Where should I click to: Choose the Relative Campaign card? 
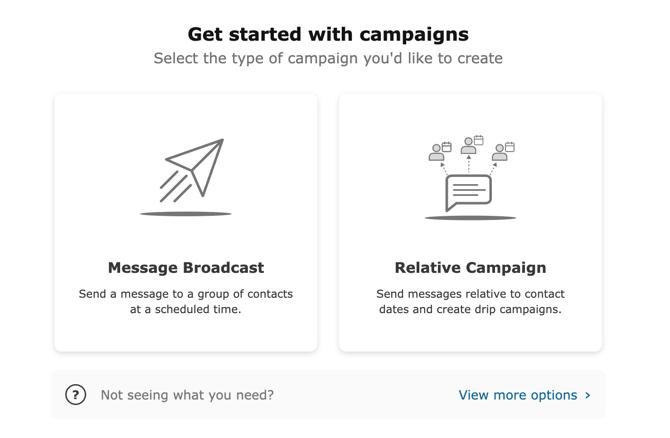[x=470, y=222]
